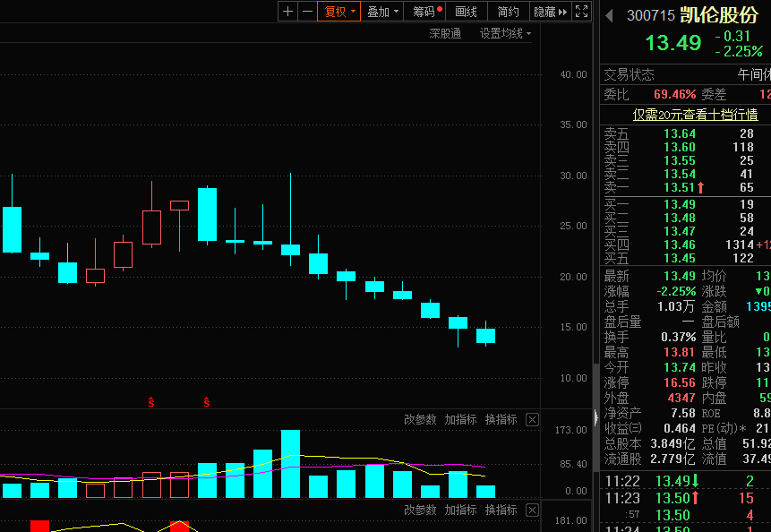Toggle 画线 drawing mode

(x=467, y=12)
